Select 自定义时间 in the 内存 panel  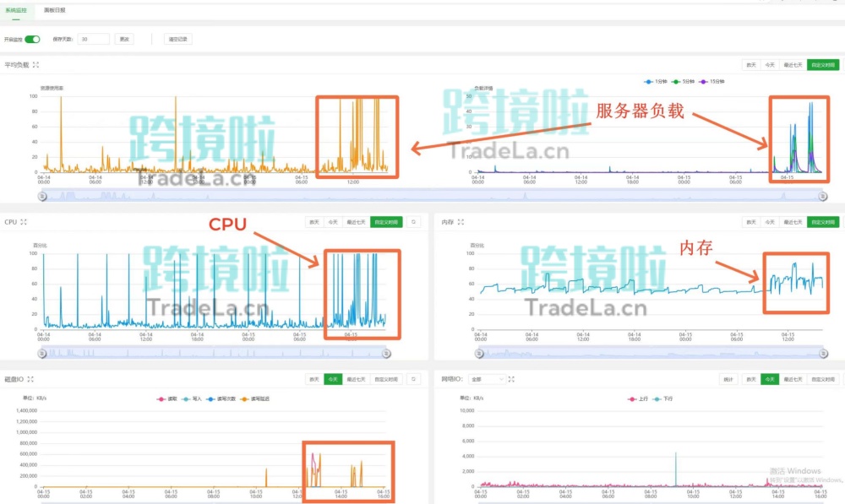point(823,222)
